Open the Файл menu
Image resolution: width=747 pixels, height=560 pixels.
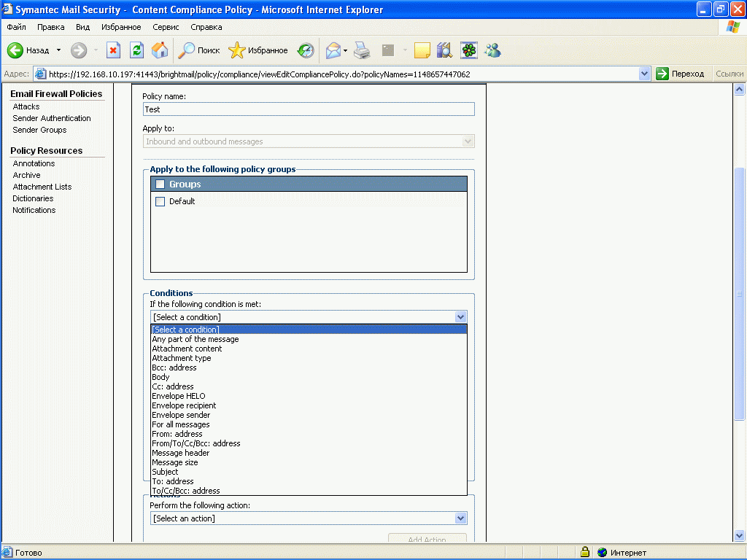pos(16,27)
